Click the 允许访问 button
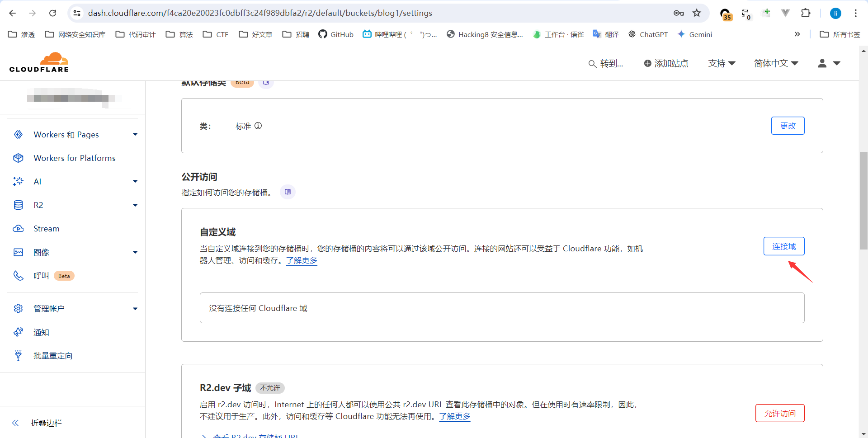The image size is (868, 438). [x=780, y=413]
